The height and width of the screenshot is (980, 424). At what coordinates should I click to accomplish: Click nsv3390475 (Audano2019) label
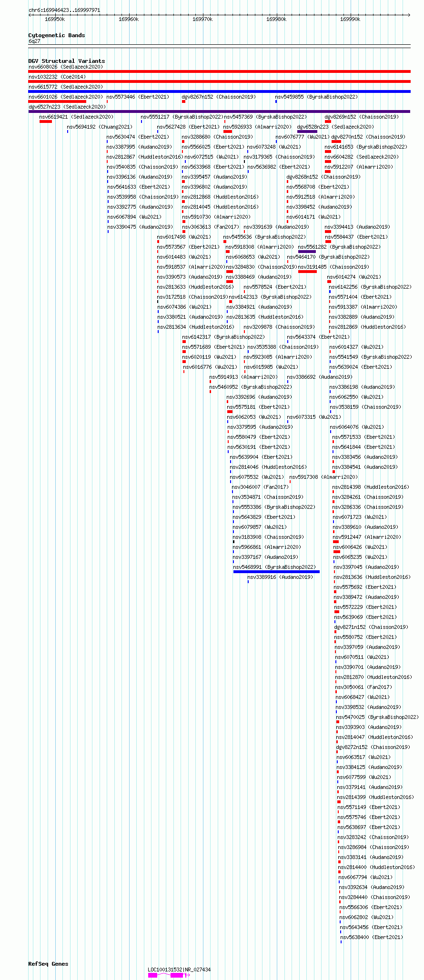tap(140, 227)
